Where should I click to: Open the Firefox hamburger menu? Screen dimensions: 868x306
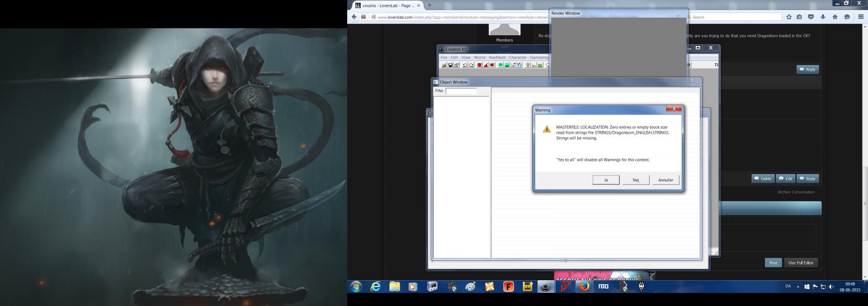(860, 17)
